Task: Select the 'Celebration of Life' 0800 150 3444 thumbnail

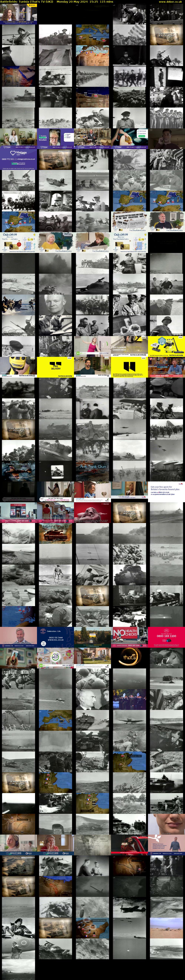Action: click(55, 637)
